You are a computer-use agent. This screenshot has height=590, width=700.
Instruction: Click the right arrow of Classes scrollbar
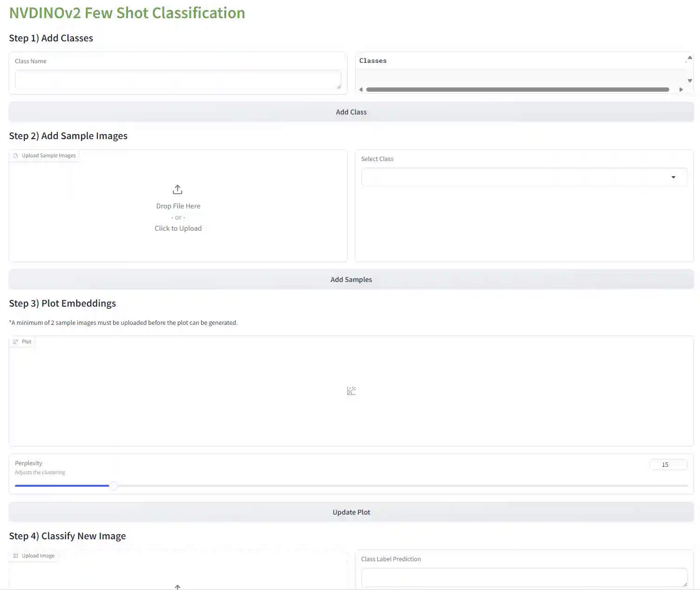(x=681, y=90)
